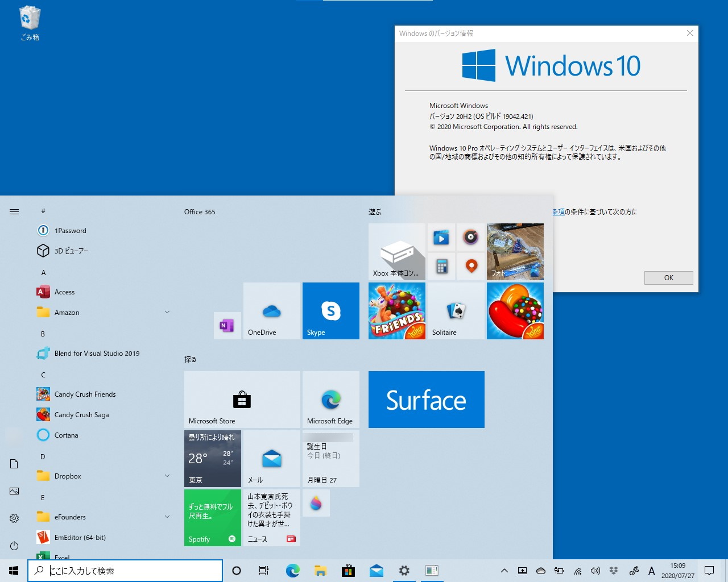
Task: Open Microsoft Edge from the 探る section
Action: [x=330, y=399]
